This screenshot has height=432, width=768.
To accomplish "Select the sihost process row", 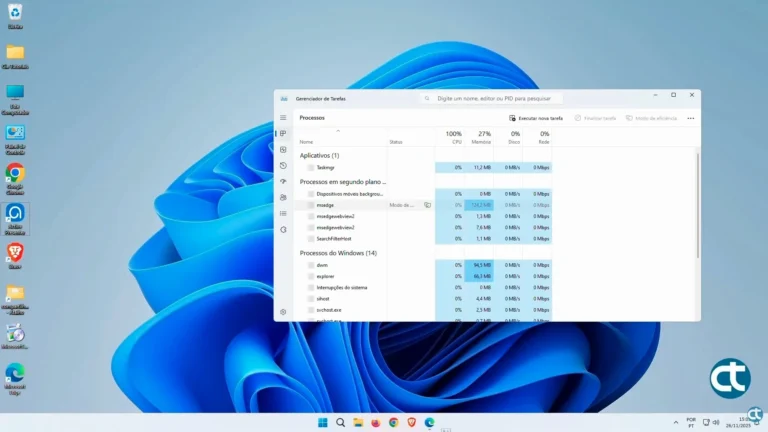I will click(425, 299).
